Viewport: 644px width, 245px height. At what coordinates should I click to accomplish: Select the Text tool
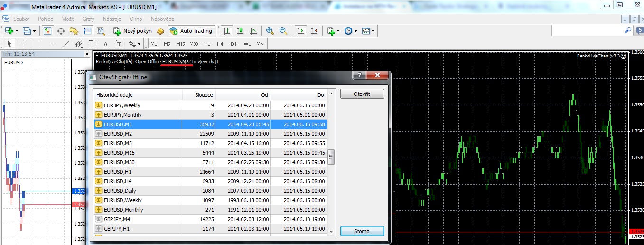click(106, 44)
